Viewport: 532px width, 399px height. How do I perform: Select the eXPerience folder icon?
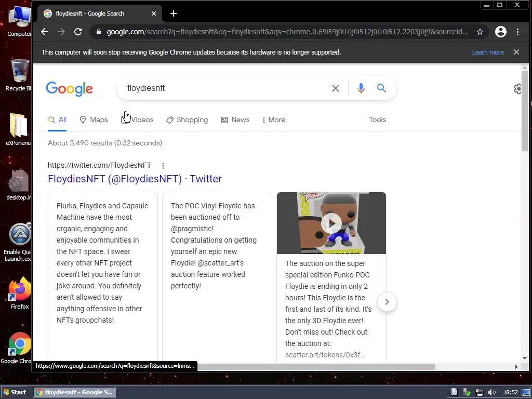click(19, 129)
